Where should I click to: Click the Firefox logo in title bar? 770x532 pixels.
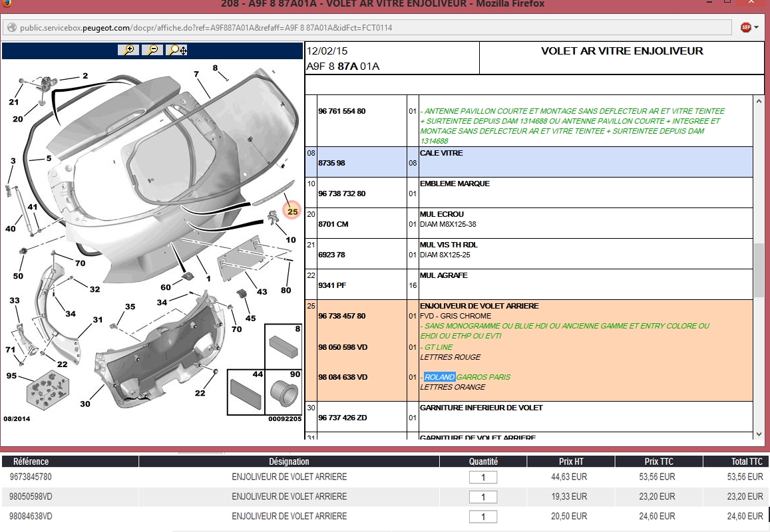(5, 4)
